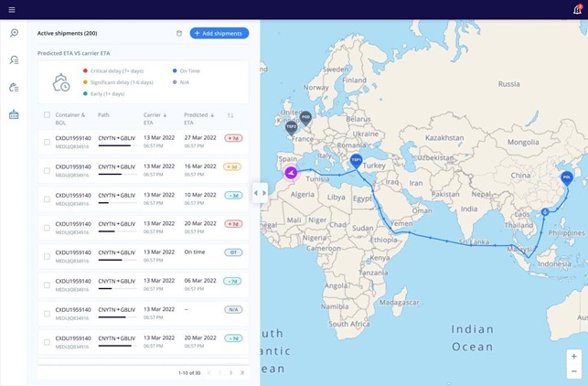This screenshot has height=386, width=588.
Task: Click the Add shipments button
Action: coord(219,34)
